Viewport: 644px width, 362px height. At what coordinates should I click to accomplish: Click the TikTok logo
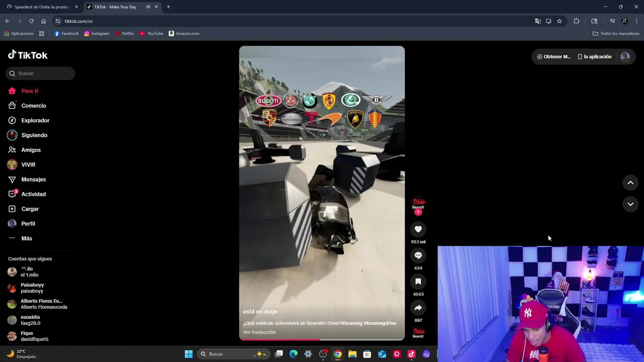tap(28, 55)
